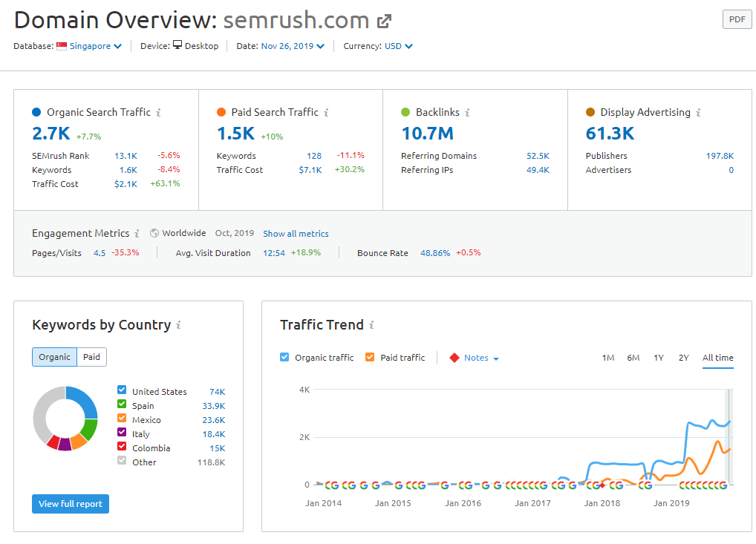Screen dimensions: 756x544
Task: Click paid Keywords 128 value
Action: point(314,156)
